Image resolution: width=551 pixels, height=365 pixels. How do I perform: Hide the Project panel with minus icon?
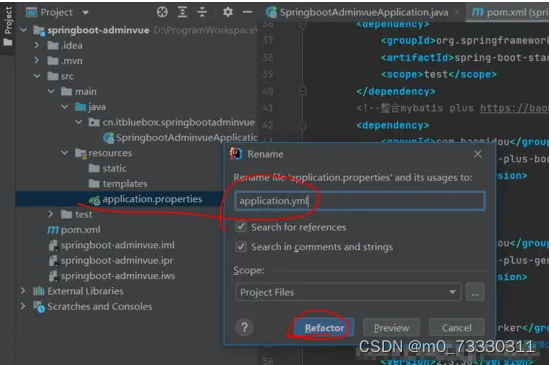(x=247, y=12)
